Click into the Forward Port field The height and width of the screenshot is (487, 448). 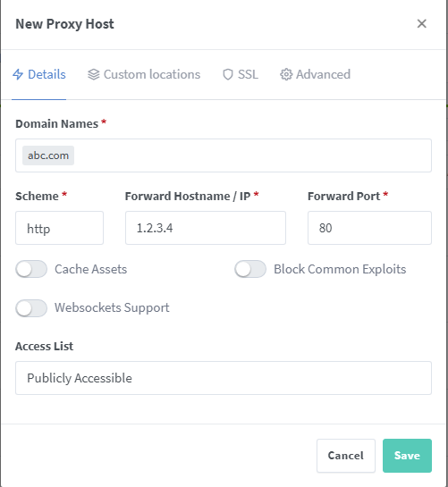click(369, 228)
